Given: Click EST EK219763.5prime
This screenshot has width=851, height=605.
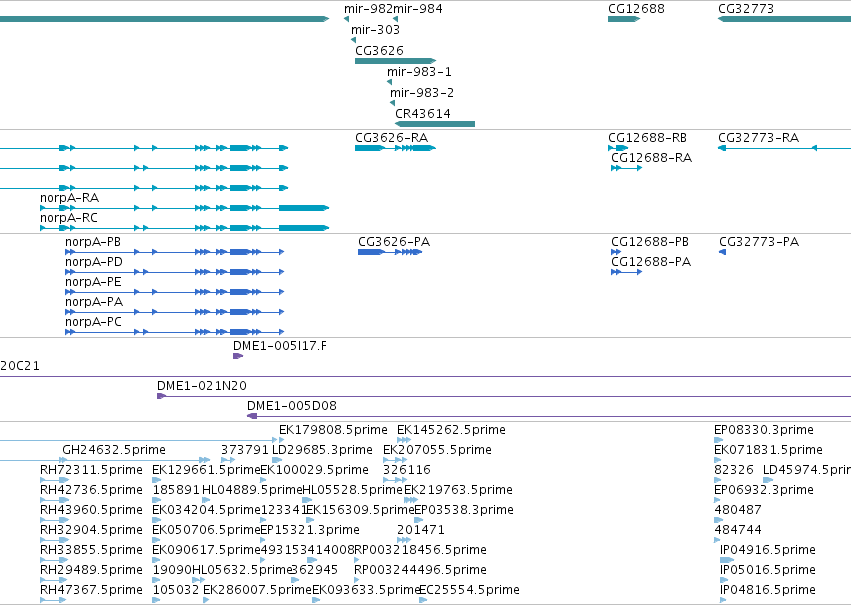Looking at the screenshot, I should pos(458,491).
